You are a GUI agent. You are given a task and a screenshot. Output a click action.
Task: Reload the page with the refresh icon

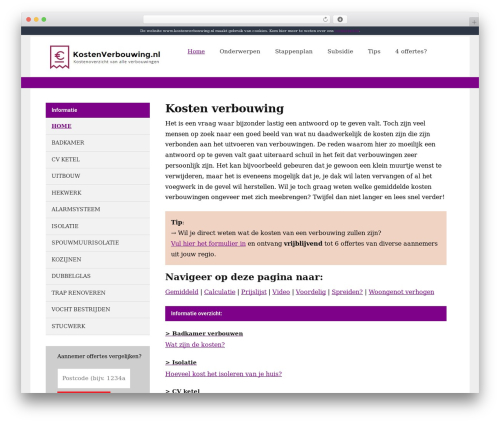coord(325,20)
